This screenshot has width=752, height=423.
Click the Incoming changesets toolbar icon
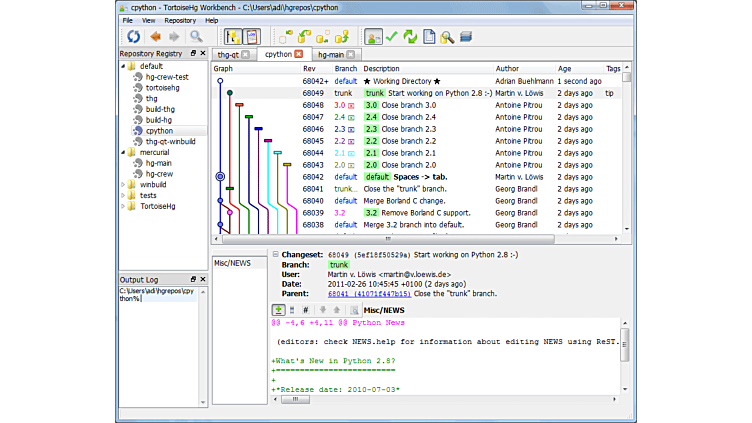[x=284, y=37]
